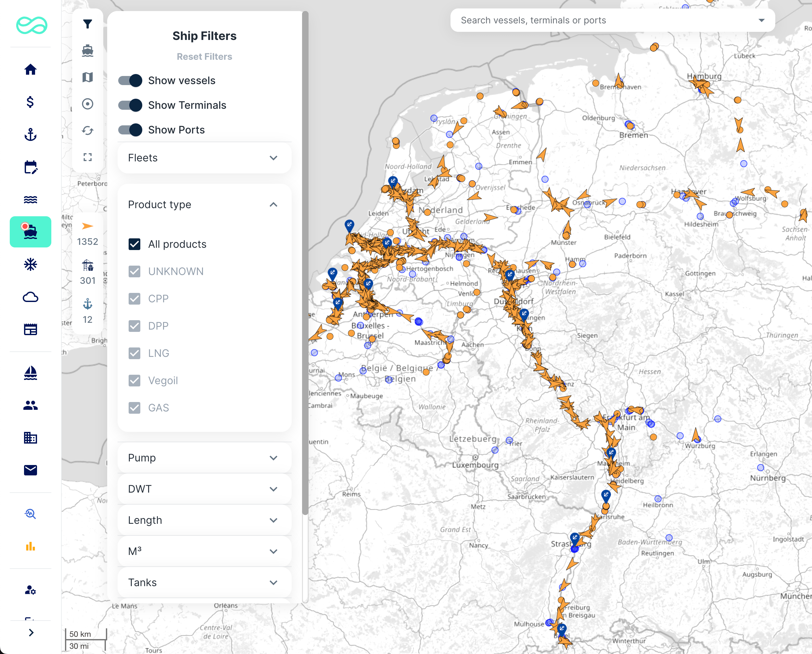Expand the DWT filter section
Image resolution: width=812 pixels, height=654 pixels.
(x=204, y=489)
